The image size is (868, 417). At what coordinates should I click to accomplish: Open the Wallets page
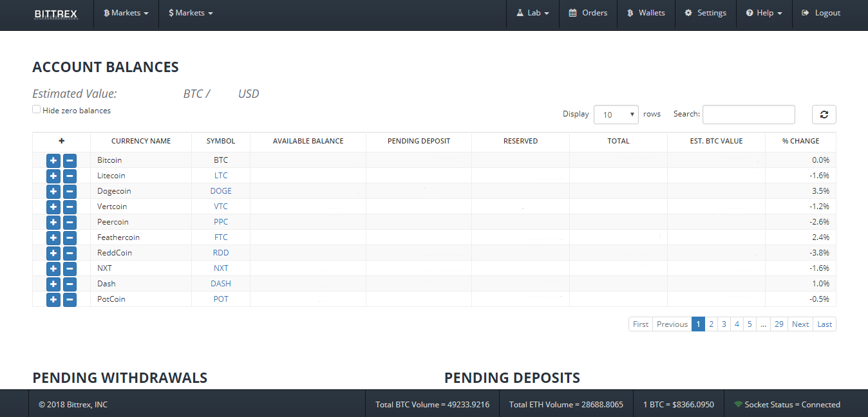point(646,13)
